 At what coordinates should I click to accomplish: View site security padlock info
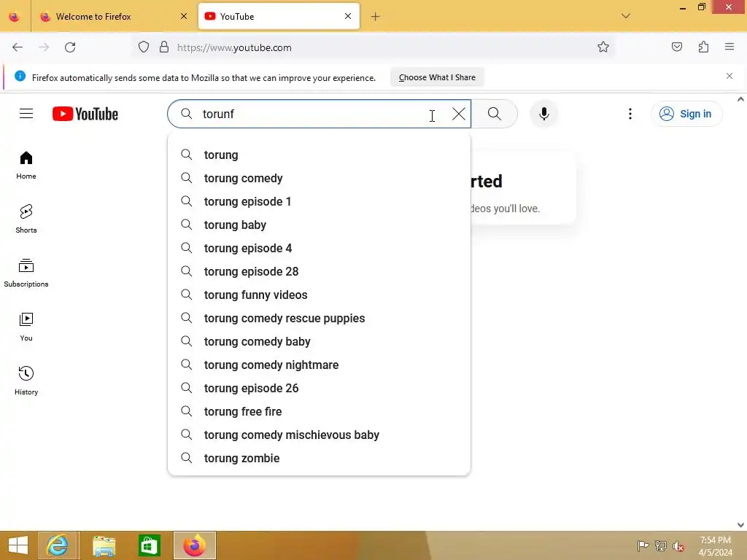(164, 47)
